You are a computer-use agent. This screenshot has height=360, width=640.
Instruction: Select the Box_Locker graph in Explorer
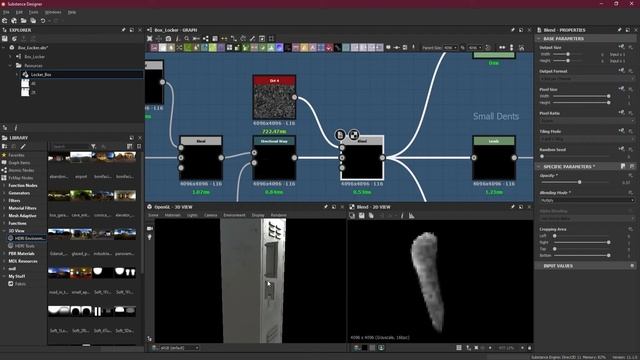pyautogui.click(x=34, y=57)
